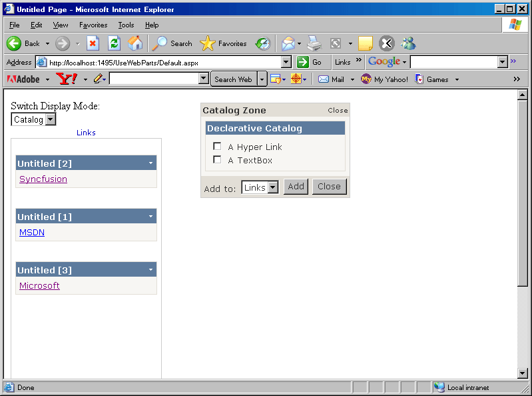Open the Tools menu

pyautogui.click(x=126, y=25)
